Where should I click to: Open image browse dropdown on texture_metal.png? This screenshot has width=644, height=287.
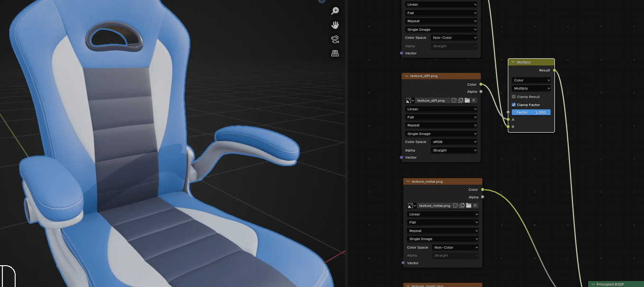coord(411,206)
